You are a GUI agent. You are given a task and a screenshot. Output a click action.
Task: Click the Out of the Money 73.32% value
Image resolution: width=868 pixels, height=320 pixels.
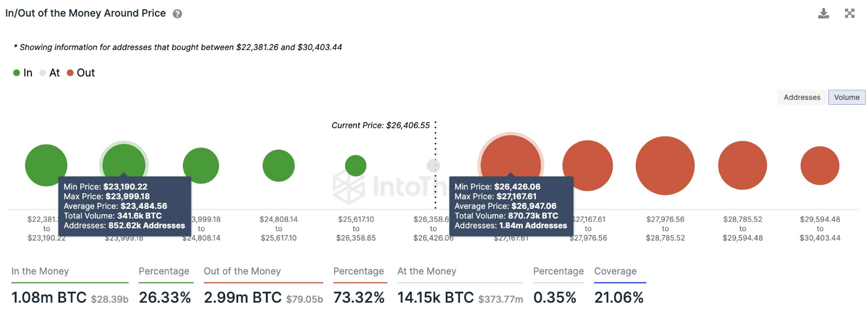[x=359, y=297]
